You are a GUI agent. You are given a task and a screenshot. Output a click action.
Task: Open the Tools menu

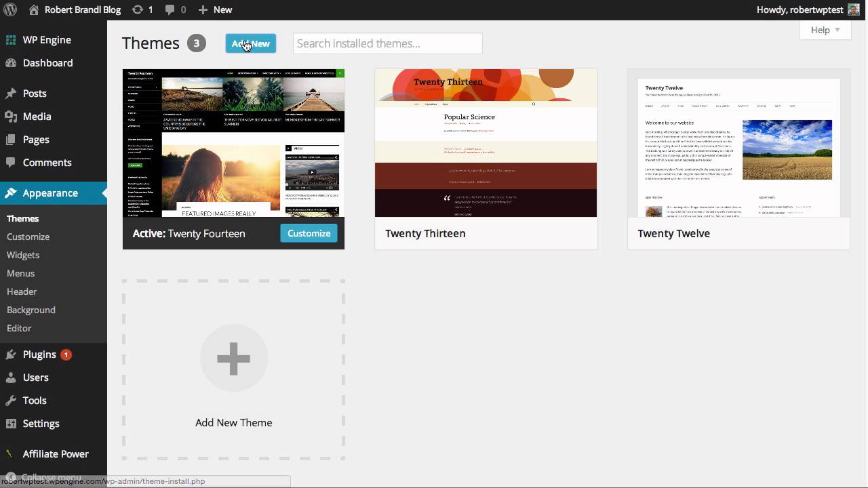click(54, 401)
